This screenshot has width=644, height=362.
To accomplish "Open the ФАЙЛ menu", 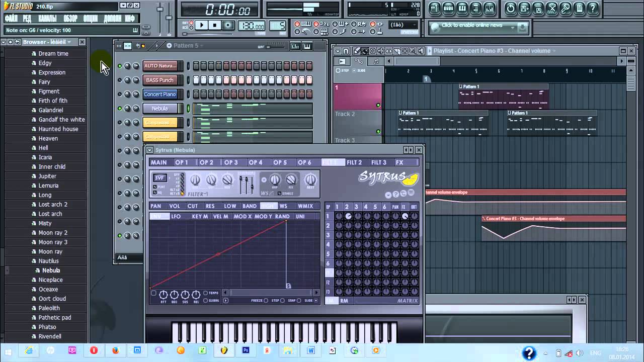I will click(11, 19).
